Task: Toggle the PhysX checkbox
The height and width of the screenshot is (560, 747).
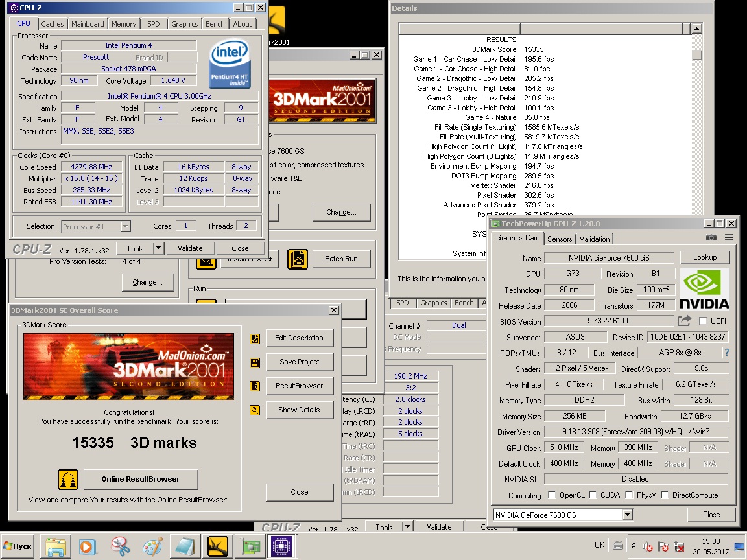Action: tap(629, 495)
